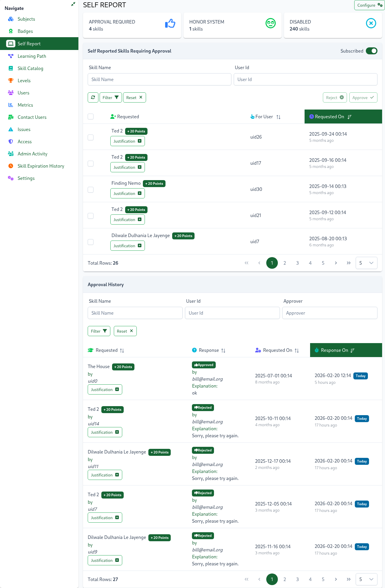Screen dimensions: 385x588
Task: Expand Justification for The House history
Action: tap(105, 390)
